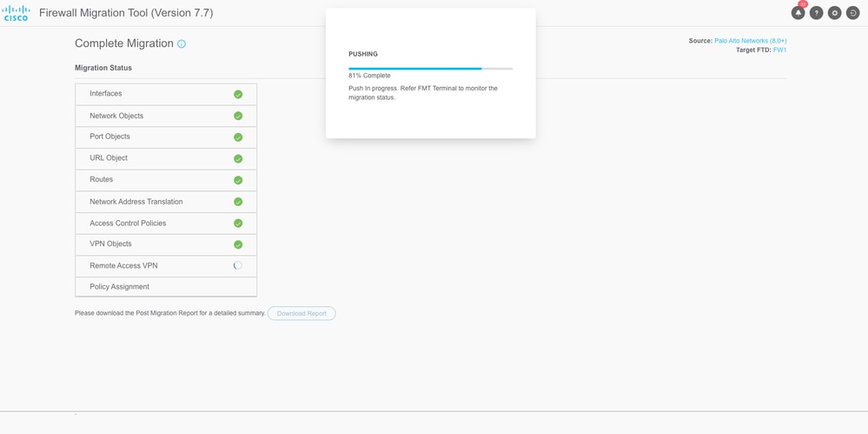Click the green check for VPN Objects
Image resolution: width=868 pixels, height=434 pixels.
[238, 244]
